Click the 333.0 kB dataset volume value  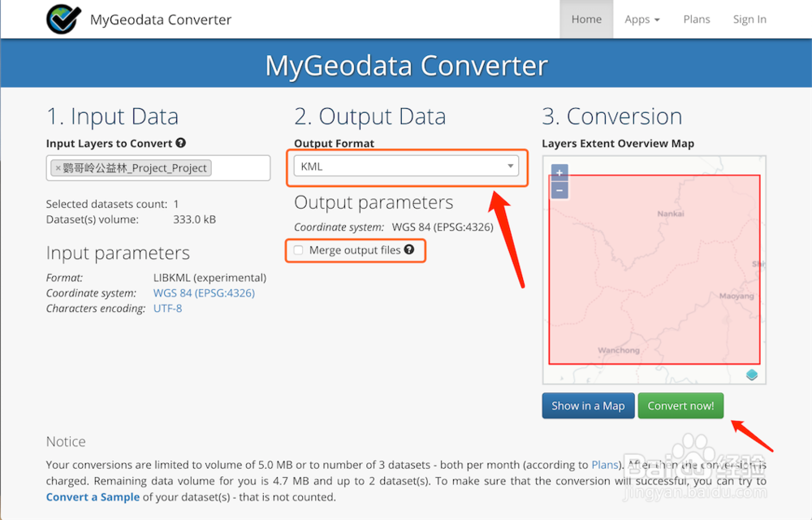(194, 219)
